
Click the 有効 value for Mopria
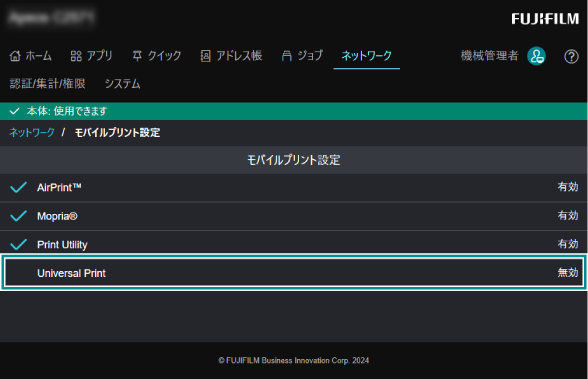point(568,216)
